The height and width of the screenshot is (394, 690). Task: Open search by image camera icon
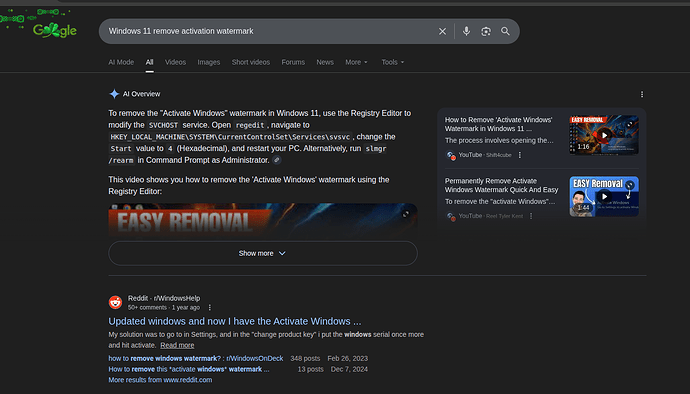coord(486,31)
